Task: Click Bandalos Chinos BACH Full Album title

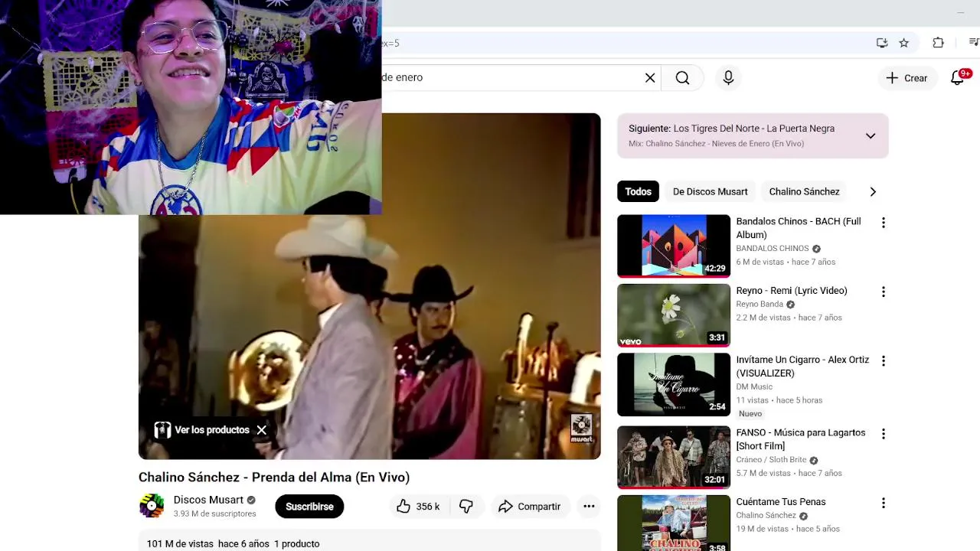Action: tap(799, 228)
